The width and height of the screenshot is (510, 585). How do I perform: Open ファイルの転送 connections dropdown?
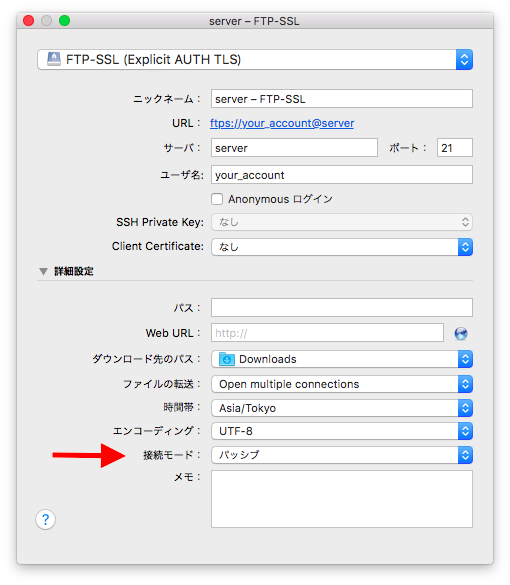[x=342, y=384]
